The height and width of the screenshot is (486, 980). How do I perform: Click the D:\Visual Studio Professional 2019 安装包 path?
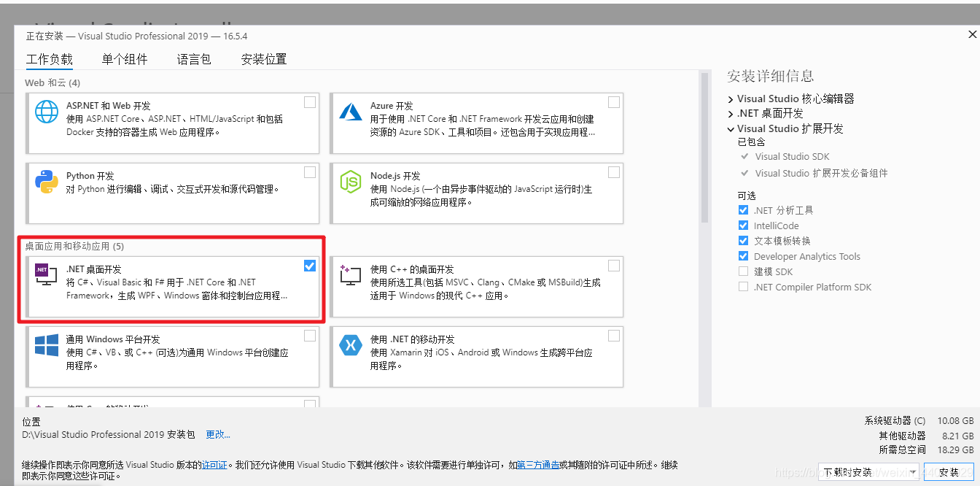[x=109, y=435]
